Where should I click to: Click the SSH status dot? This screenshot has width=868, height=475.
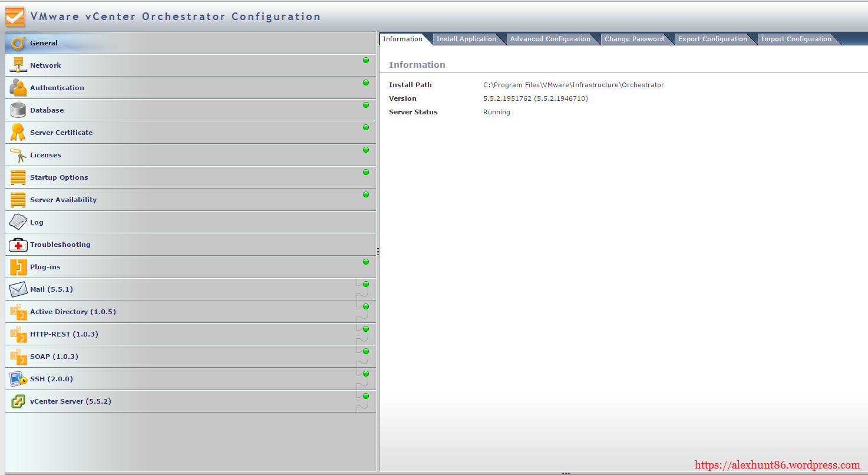point(366,374)
